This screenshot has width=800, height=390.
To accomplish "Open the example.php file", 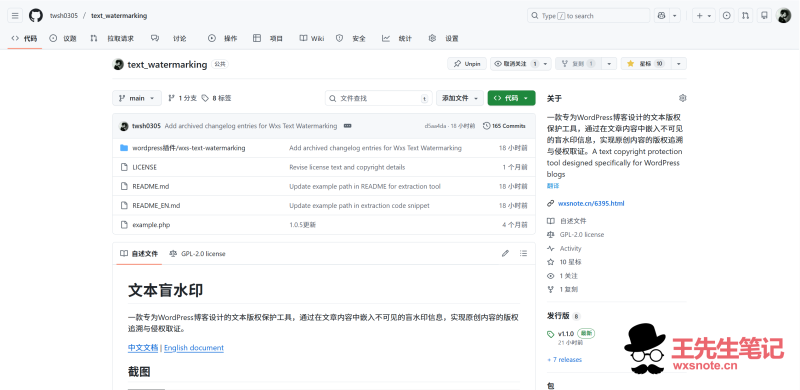I will tap(151, 225).
